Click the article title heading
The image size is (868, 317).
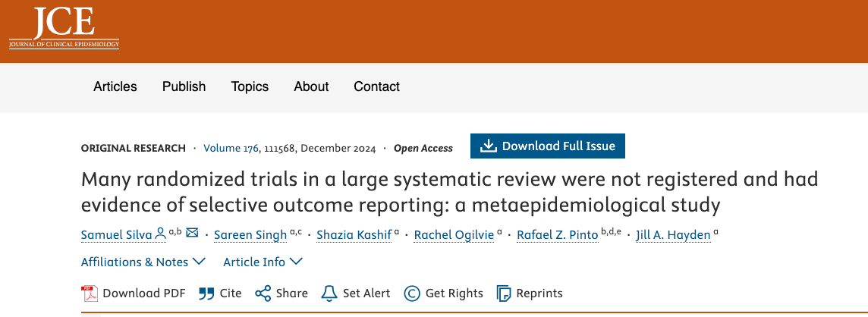tap(449, 192)
